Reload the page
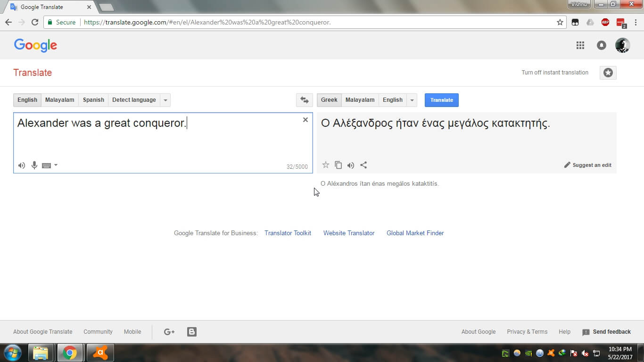 35,22
